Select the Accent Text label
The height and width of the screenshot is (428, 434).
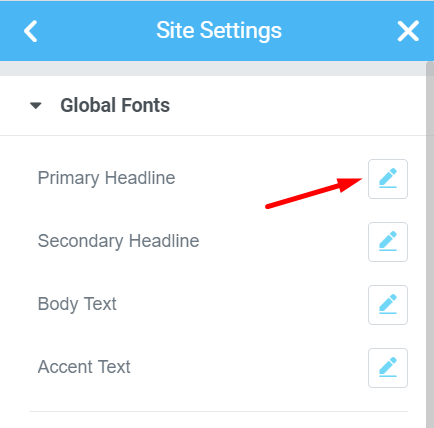click(x=84, y=367)
